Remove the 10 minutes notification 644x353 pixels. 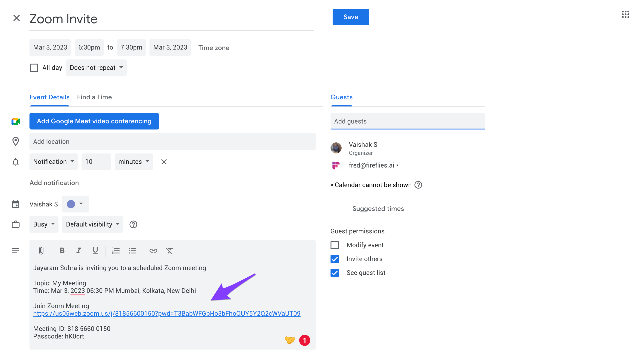(x=164, y=162)
